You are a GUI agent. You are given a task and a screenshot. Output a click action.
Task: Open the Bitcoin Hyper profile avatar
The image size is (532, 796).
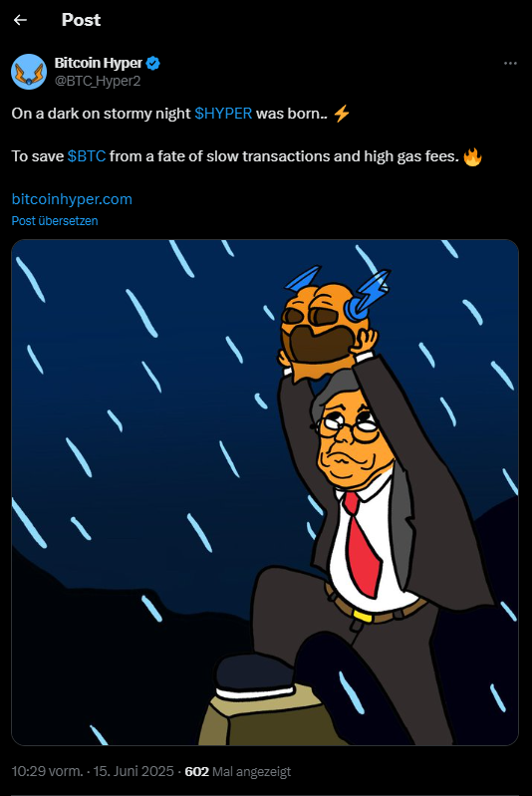point(29,72)
